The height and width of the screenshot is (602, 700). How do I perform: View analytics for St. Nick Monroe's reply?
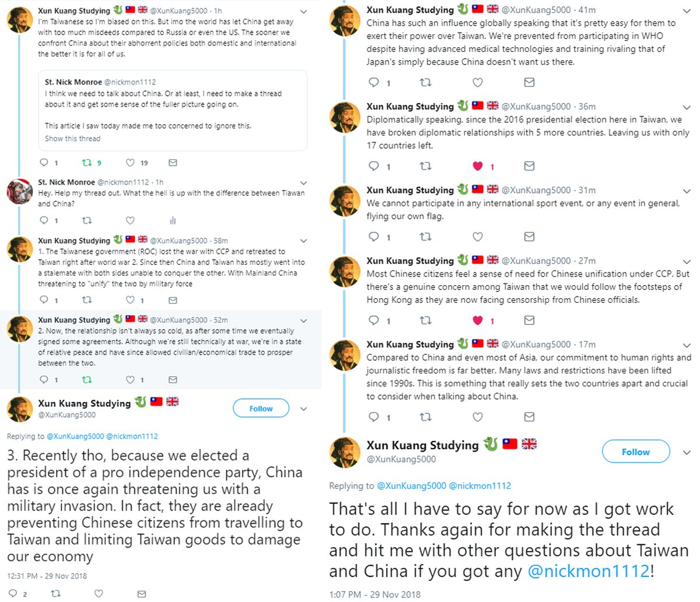pos(173,220)
